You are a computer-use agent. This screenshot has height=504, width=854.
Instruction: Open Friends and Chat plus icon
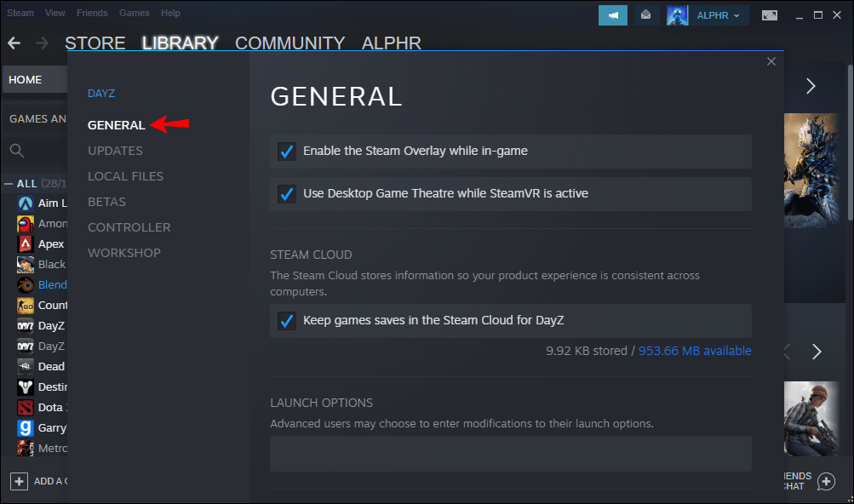(826, 481)
